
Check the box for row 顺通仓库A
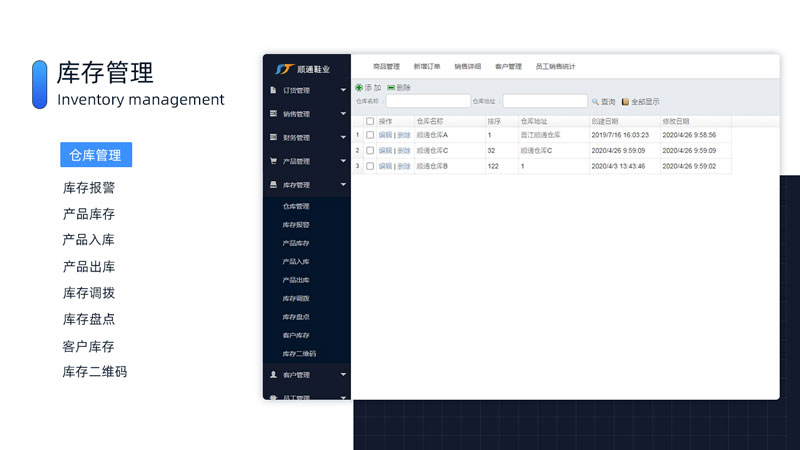point(370,135)
